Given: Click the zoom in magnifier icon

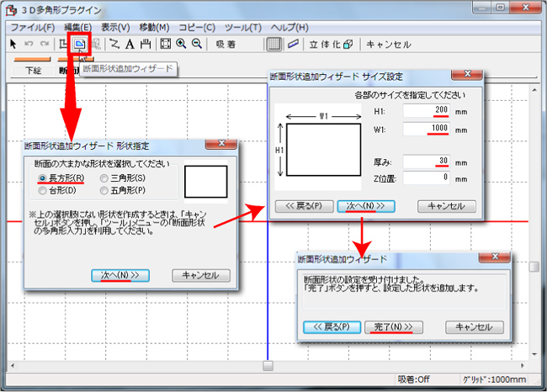Looking at the screenshot, I should [x=180, y=44].
